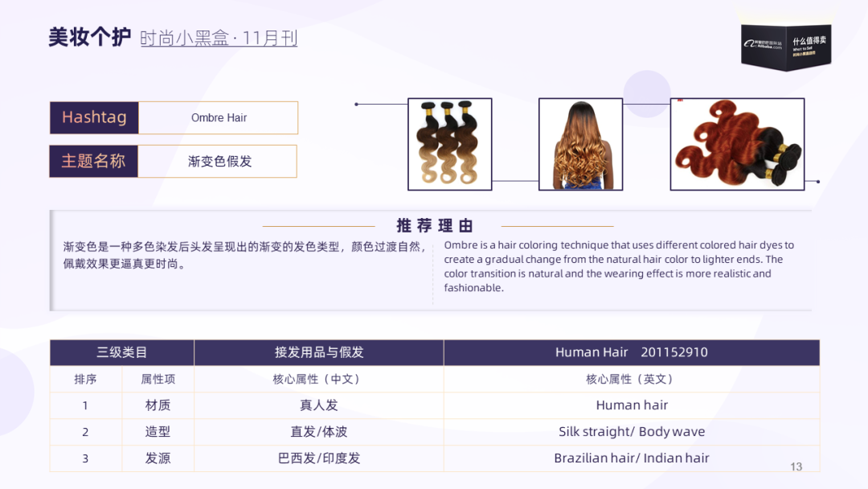Select the row number 2 cell

[x=85, y=432]
